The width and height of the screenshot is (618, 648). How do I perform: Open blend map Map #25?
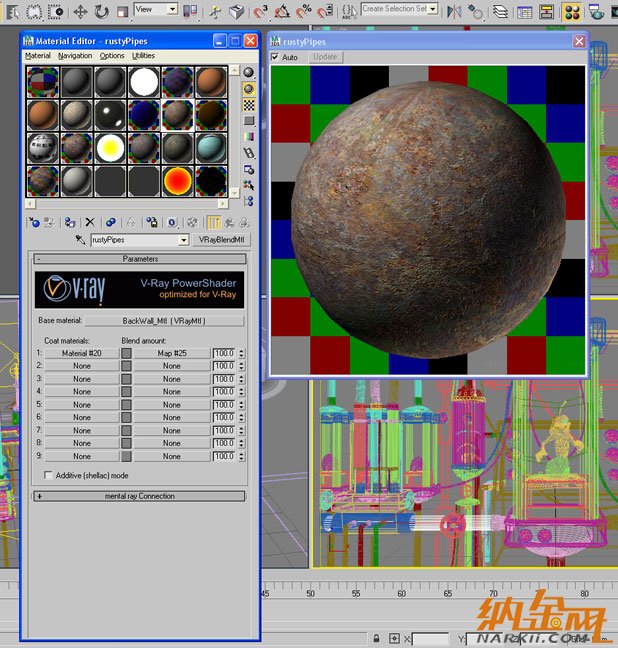(172, 353)
